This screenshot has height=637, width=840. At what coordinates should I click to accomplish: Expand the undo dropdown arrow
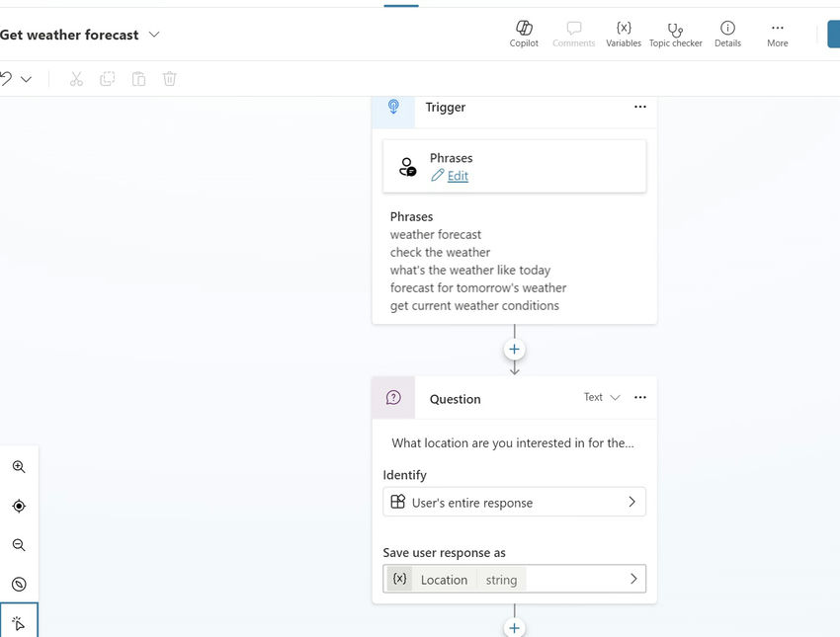point(27,79)
